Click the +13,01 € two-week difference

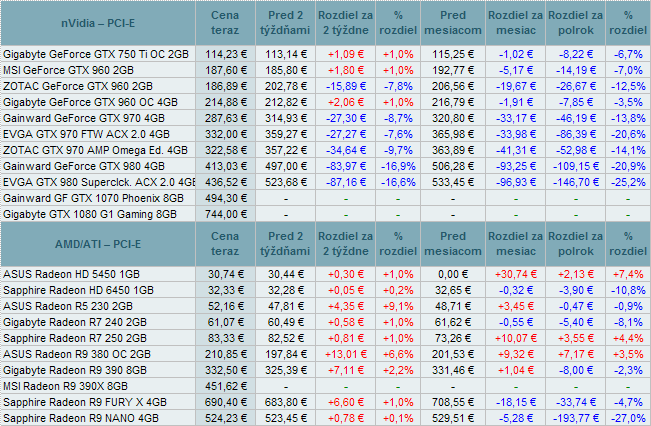point(346,354)
